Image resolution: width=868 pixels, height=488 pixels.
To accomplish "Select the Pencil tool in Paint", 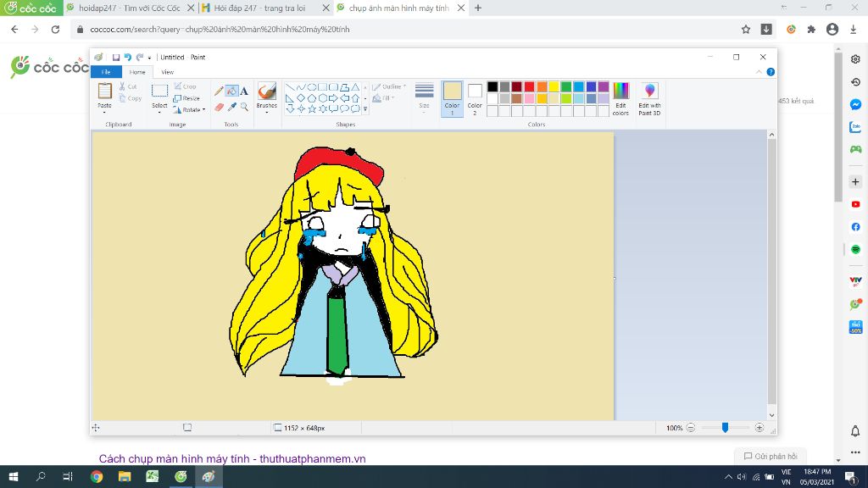I will coord(220,91).
